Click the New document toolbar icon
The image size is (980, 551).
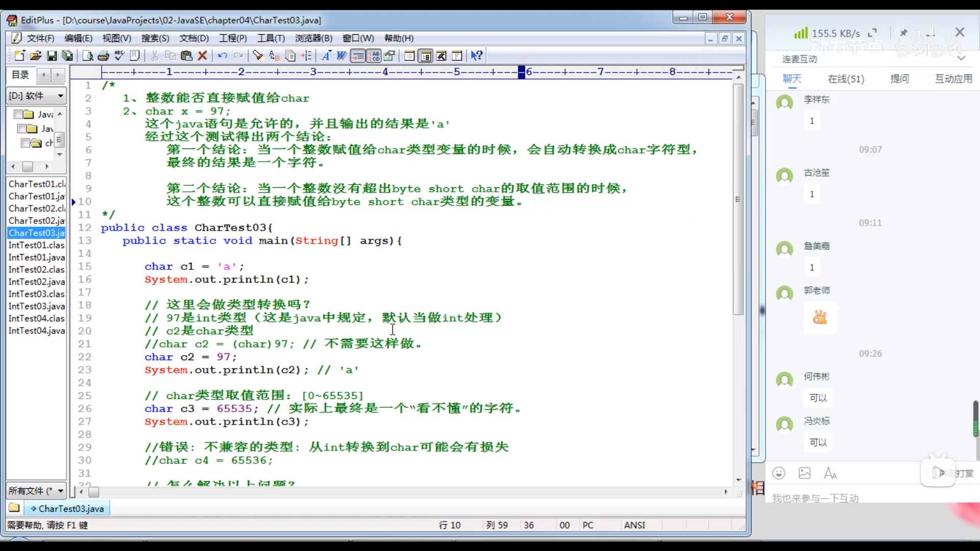[19, 56]
